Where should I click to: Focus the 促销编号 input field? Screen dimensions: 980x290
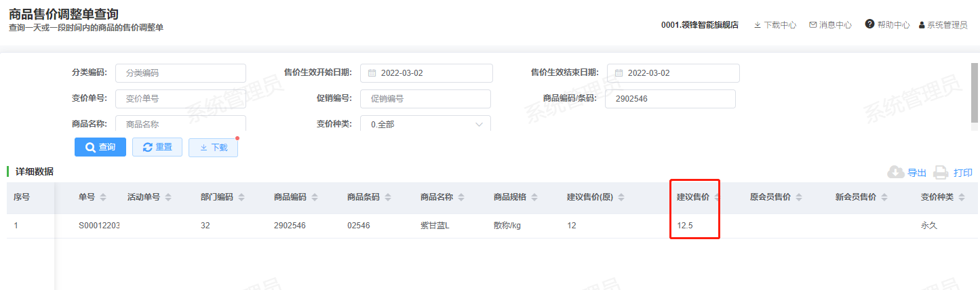coord(425,99)
